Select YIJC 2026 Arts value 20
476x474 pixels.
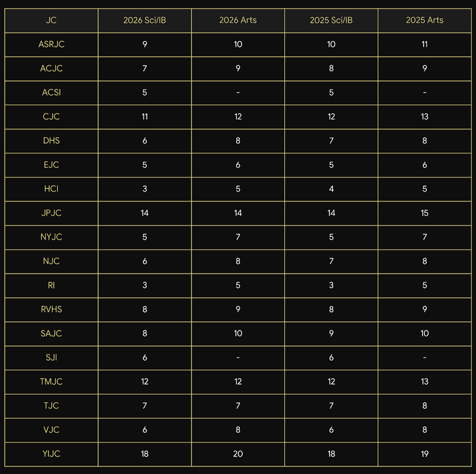click(x=238, y=454)
